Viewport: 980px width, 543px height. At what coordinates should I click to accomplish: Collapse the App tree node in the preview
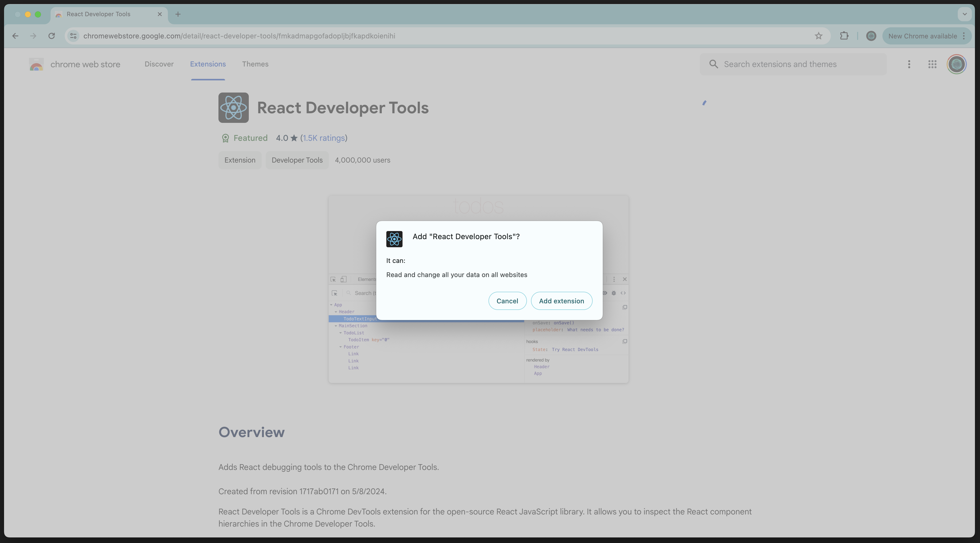tap(331, 305)
